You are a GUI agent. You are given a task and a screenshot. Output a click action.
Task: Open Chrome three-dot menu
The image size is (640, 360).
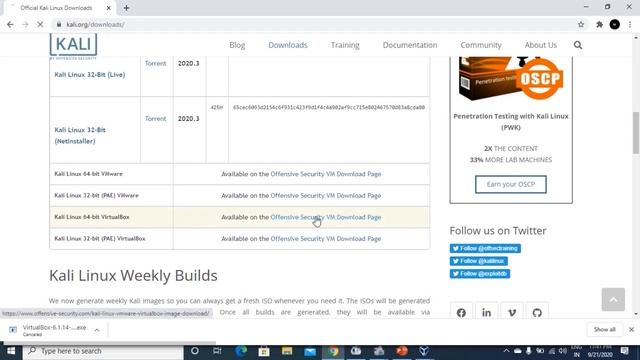tap(630, 24)
